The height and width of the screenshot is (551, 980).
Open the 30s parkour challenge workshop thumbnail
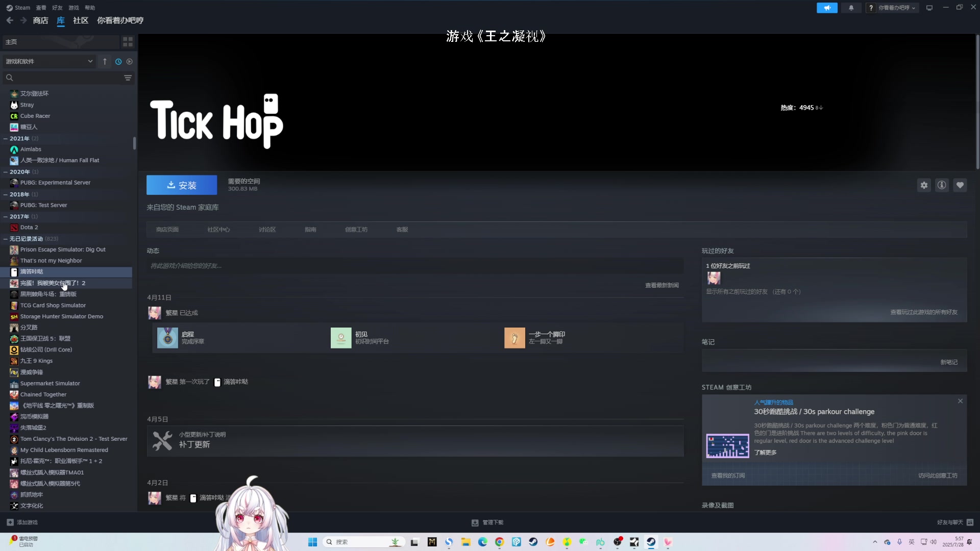pyautogui.click(x=727, y=446)
